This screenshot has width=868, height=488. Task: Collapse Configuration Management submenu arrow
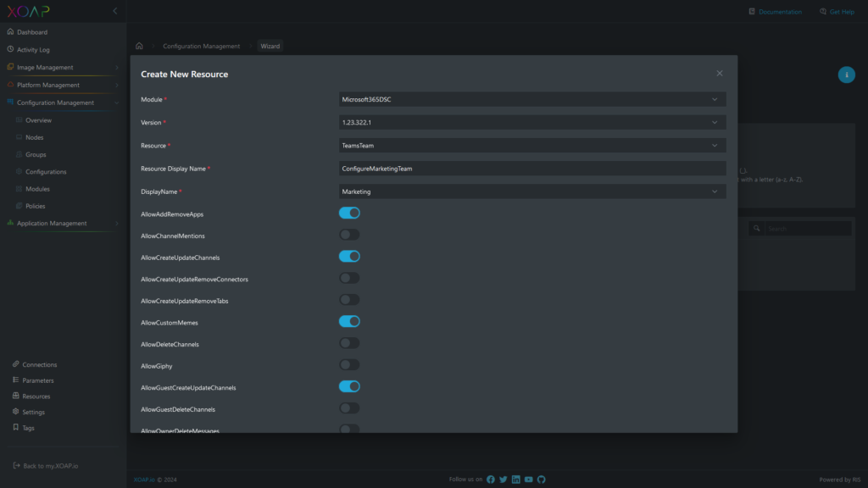[117, 103]
